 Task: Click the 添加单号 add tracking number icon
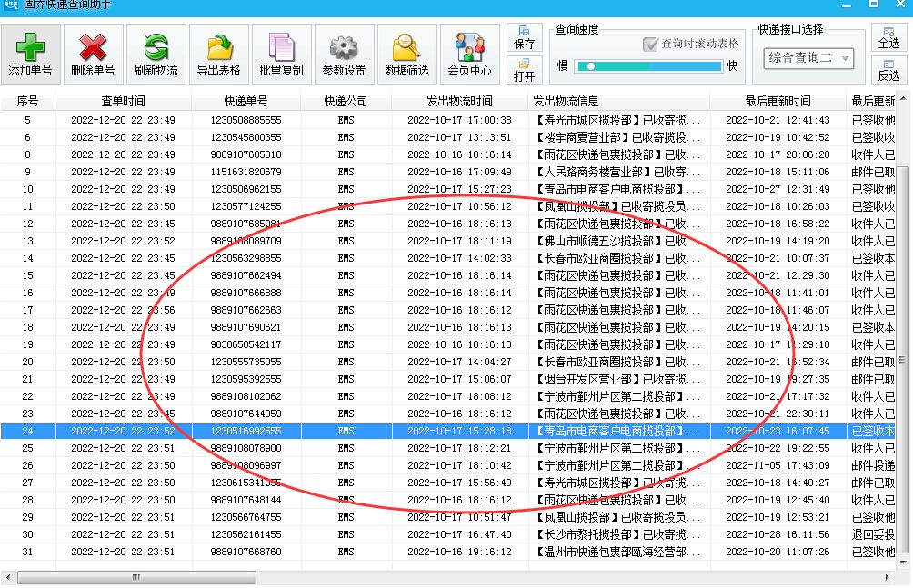click(30, 55)
